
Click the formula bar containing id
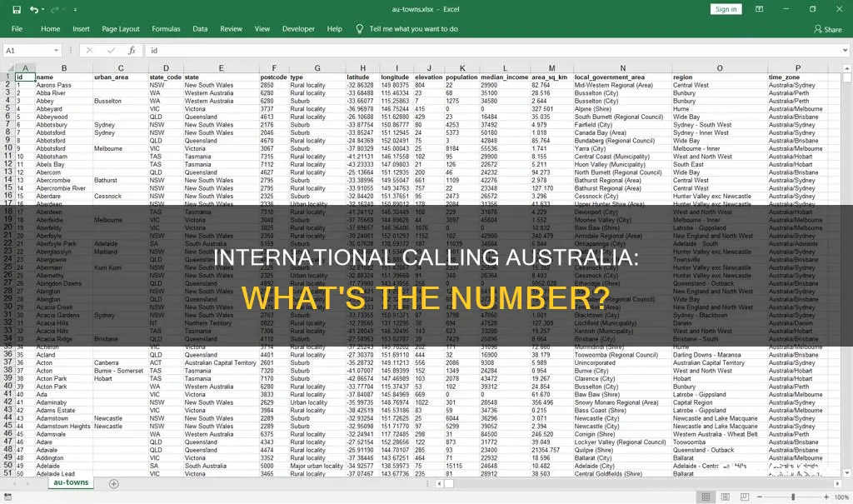click(492, 51)
